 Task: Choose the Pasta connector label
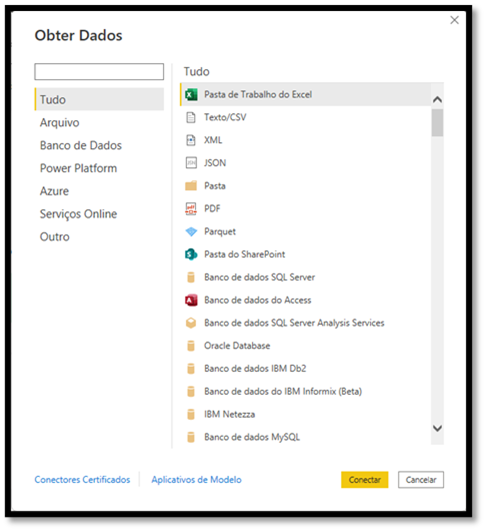(x=215, y=186)
